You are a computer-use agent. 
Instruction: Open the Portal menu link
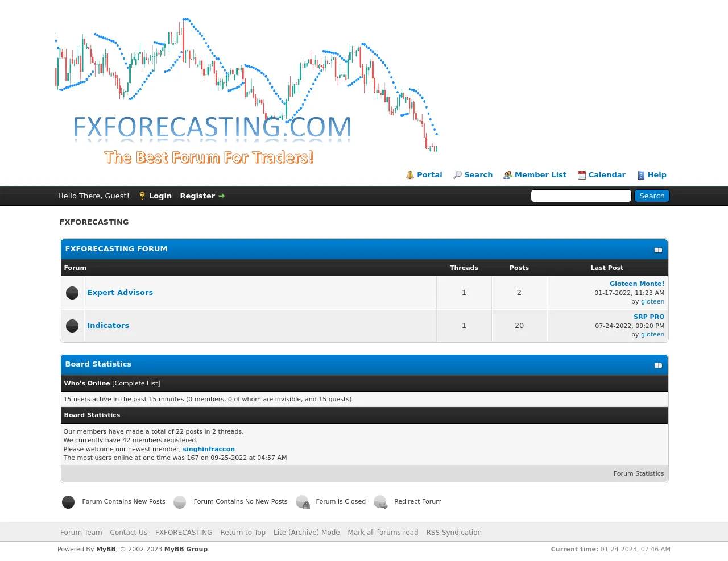pos(429,175)
